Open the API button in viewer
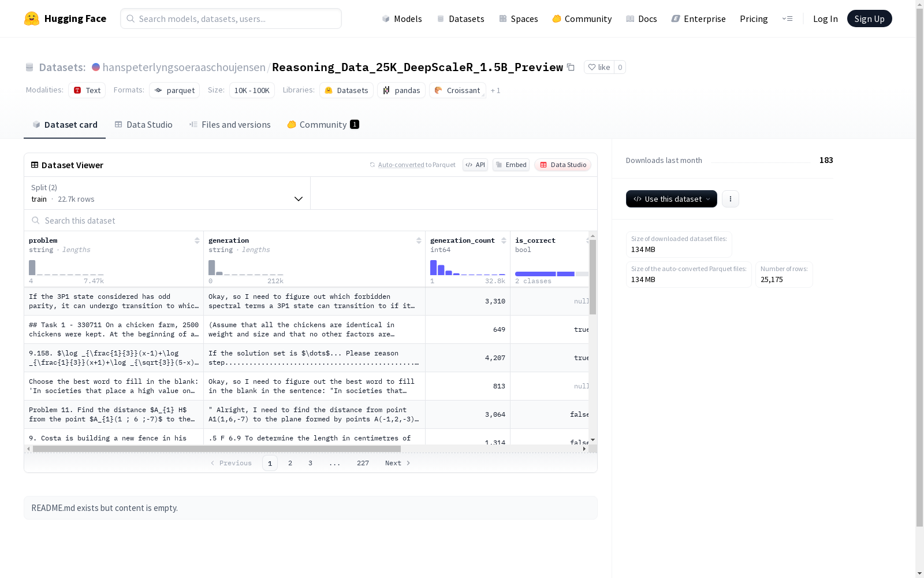This screenshot has width=924, height=578. (x=475, y=165)
